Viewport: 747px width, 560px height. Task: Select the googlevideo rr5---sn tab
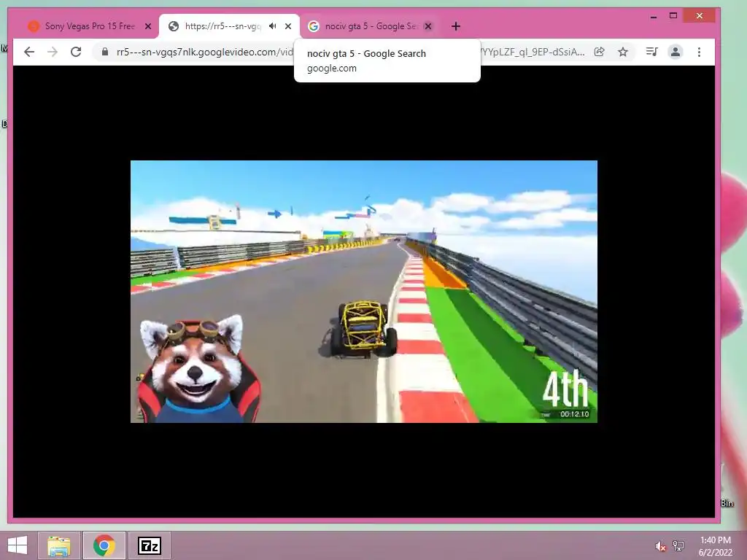click(x=228, y=26)
